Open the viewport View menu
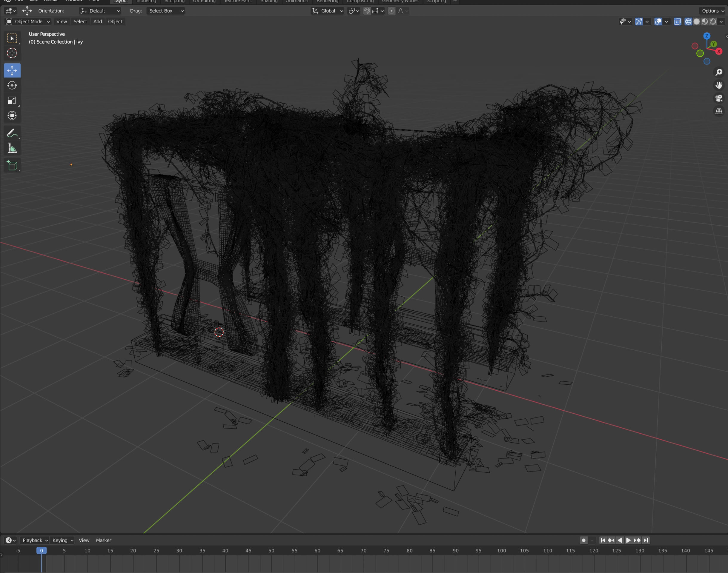Screen dimensions: 728x573 pyautogui.click(x=62, y=21)
